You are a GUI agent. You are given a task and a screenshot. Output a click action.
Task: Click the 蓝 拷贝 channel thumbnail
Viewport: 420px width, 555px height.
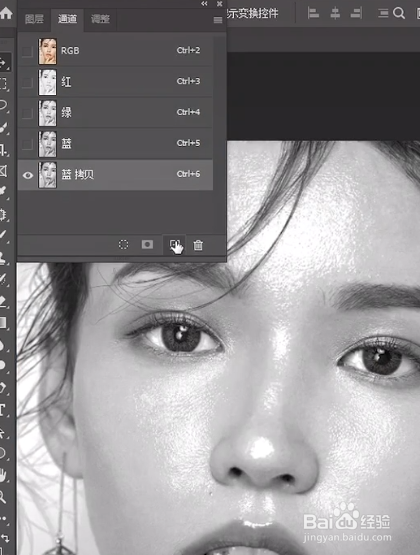tap(47, 175)
